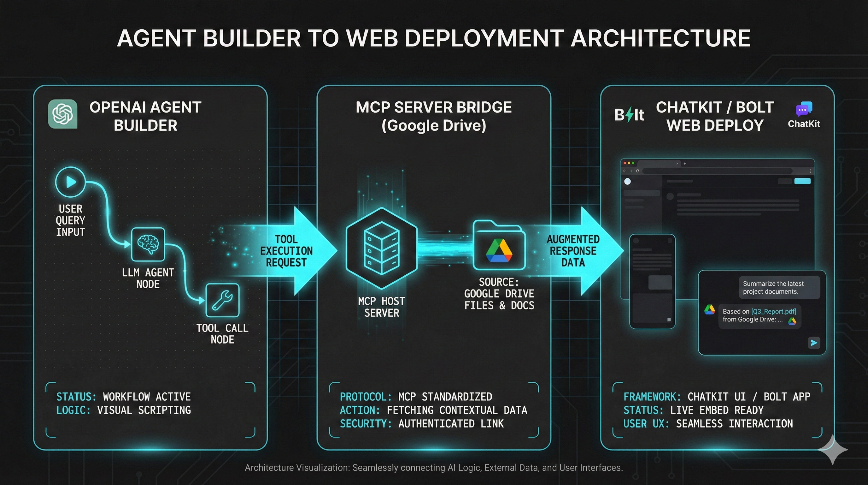This screenshot has height=485, width=868.
Task: Click the browser reload icon
Action: [x=637, y=171]
